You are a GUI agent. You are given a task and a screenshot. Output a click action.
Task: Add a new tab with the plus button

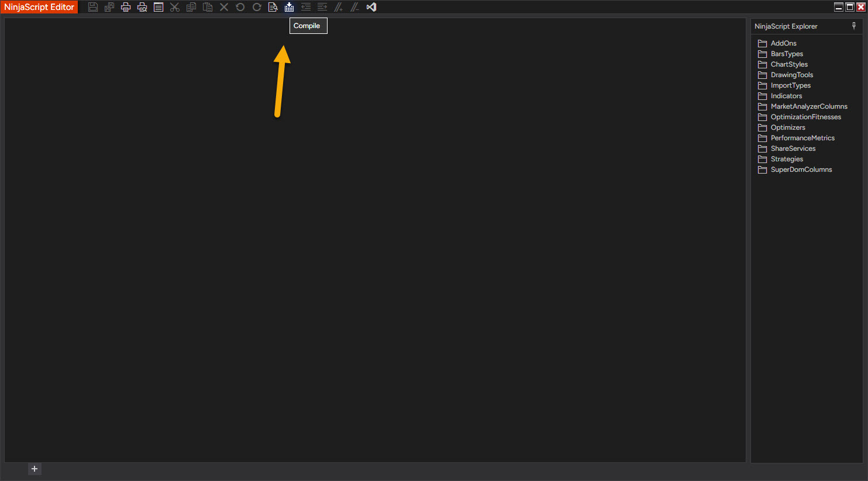point(35,469)
